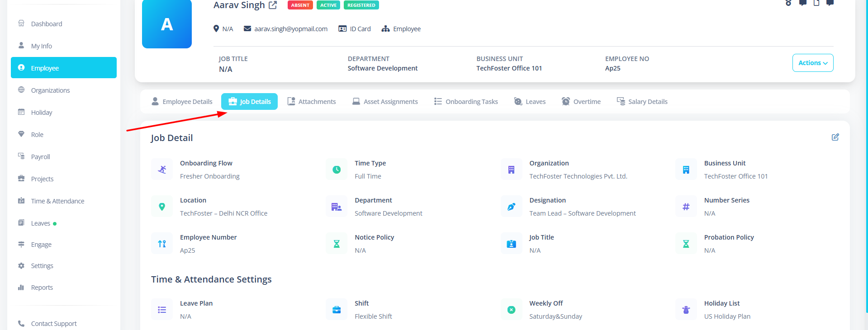Click the REGISTERED status badge

[x=361, y=5]
